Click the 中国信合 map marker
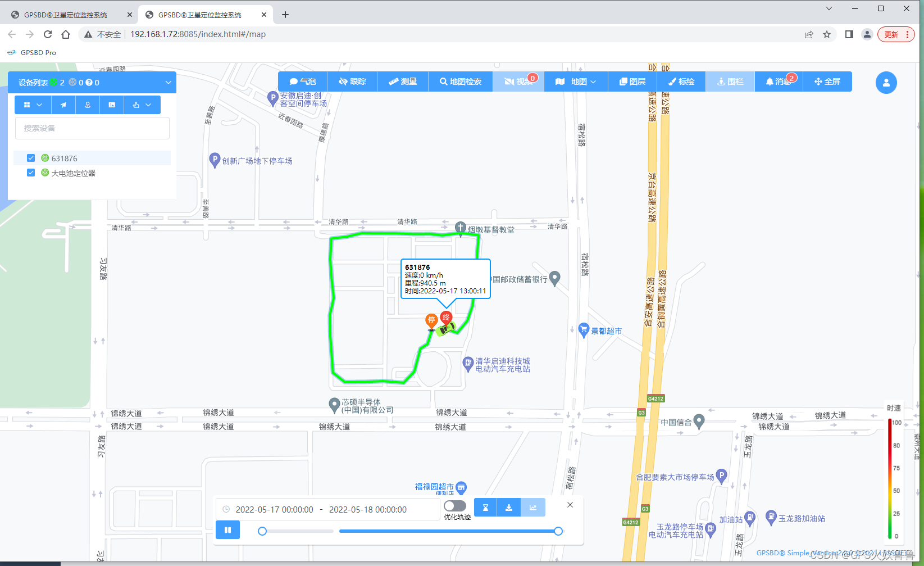Image resolution: width=924 pixels, height=566 pixels. click(x=699, y=421)
